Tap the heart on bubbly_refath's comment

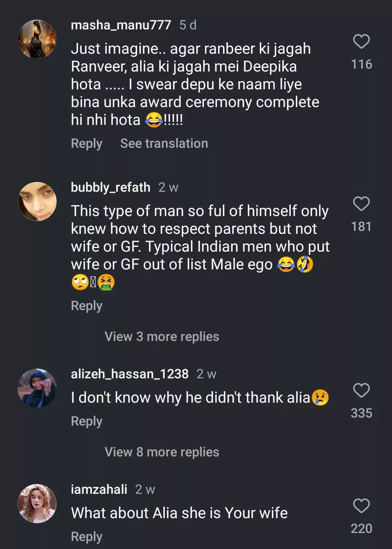click(x=361, y=204)
